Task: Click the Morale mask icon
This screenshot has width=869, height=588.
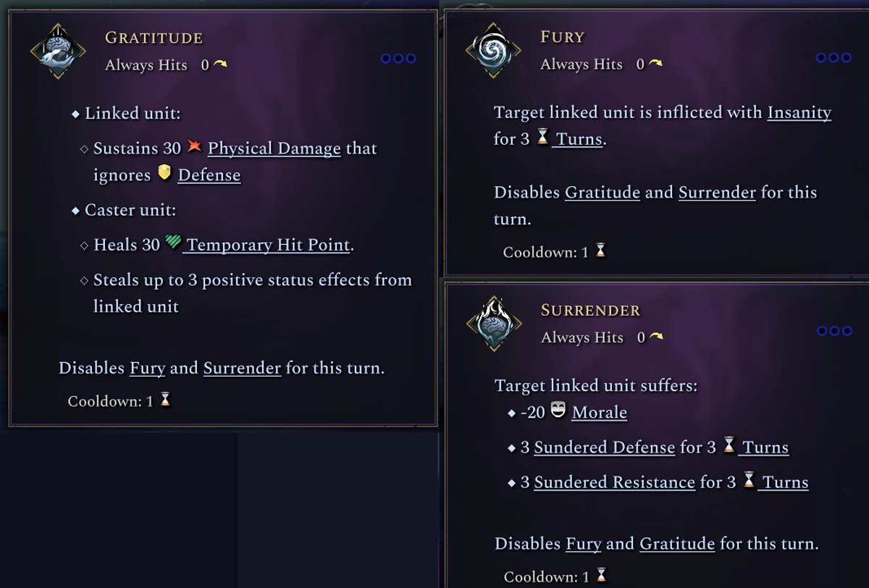Action: point(558,411)
